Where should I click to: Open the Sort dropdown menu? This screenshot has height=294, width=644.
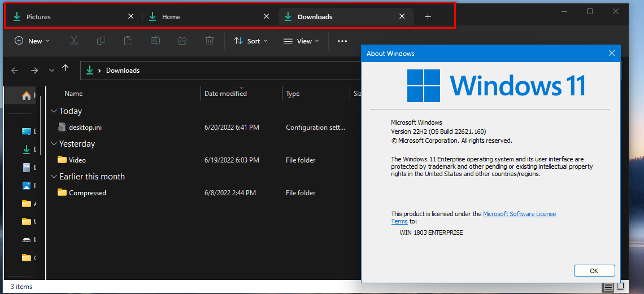[x=250, y=41]
